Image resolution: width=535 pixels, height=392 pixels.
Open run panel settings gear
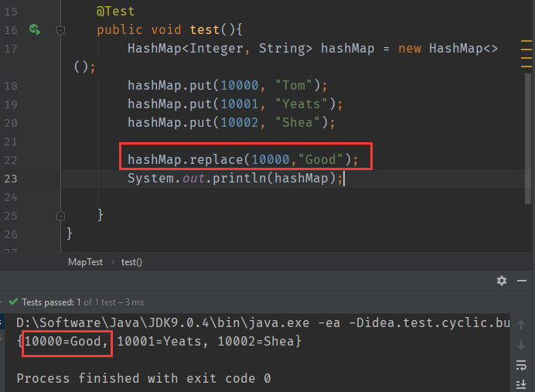(502, 281)
